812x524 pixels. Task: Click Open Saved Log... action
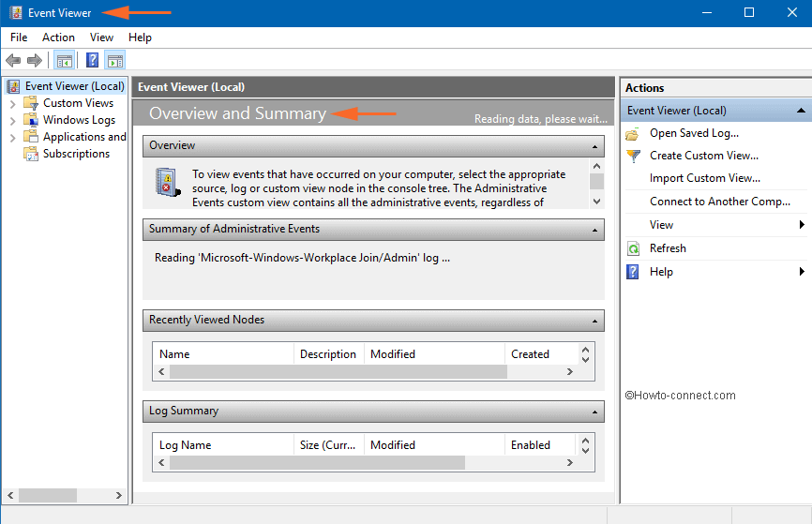pos(694,134)
